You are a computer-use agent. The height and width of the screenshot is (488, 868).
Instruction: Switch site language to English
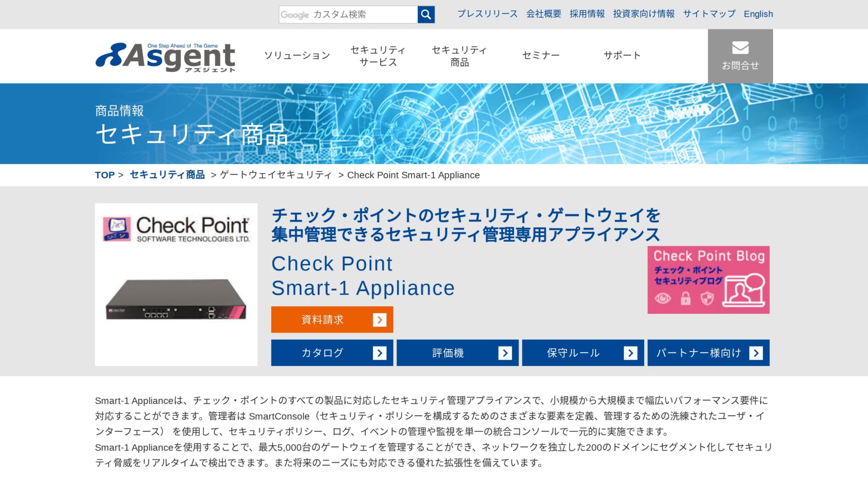point(758,14)
